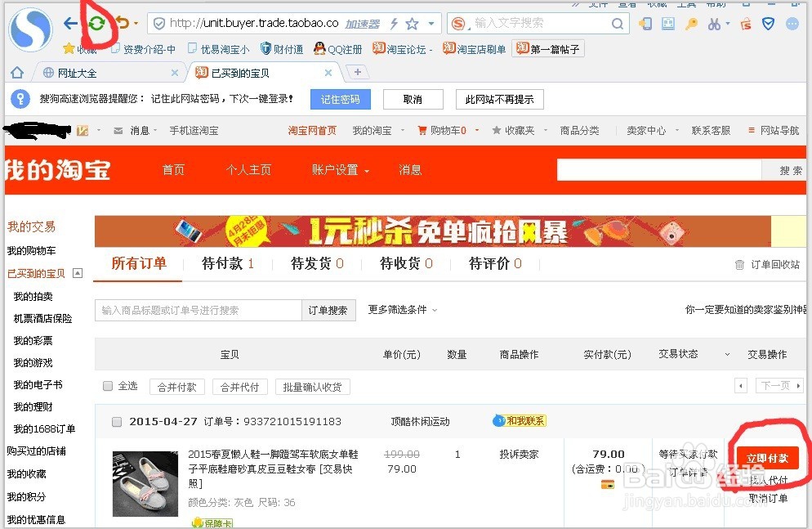Select the 待发货 tab
This screenshot has width=812, height=529.
317,264
